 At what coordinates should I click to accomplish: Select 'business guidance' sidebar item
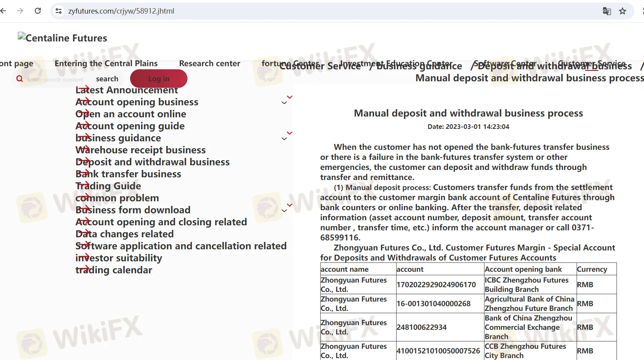tap(118, 138)
